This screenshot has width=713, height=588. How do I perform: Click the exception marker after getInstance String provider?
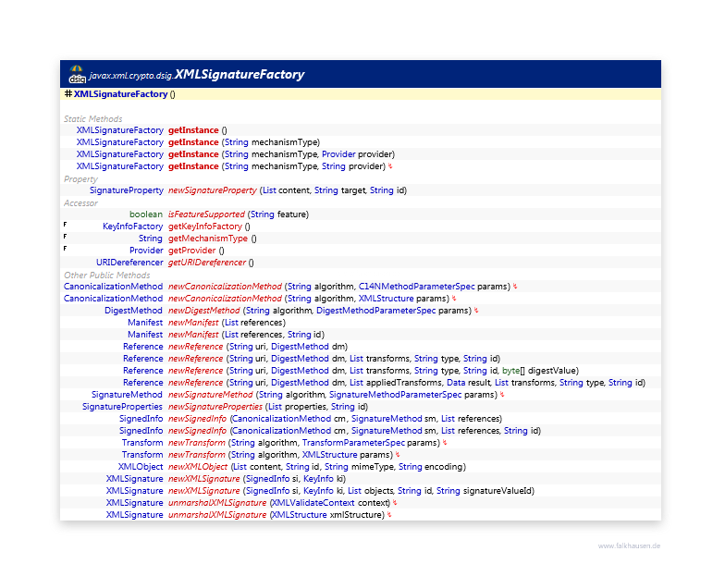[390, 166]
